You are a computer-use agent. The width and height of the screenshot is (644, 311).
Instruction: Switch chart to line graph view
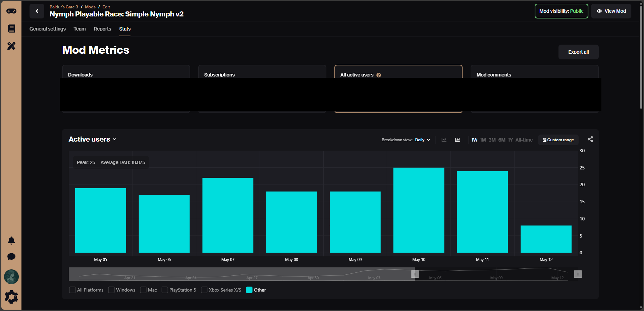pyautogui.click(x=444, y=140)
